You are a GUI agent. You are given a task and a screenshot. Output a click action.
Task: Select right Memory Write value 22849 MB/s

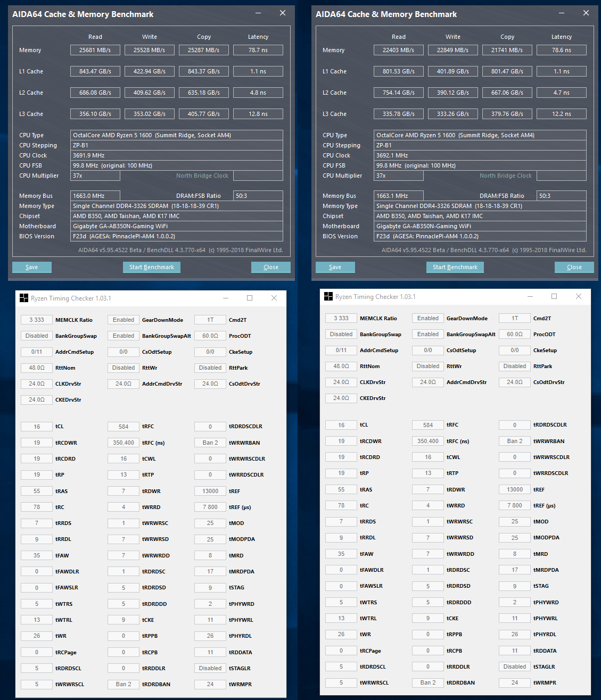(453, 50)
